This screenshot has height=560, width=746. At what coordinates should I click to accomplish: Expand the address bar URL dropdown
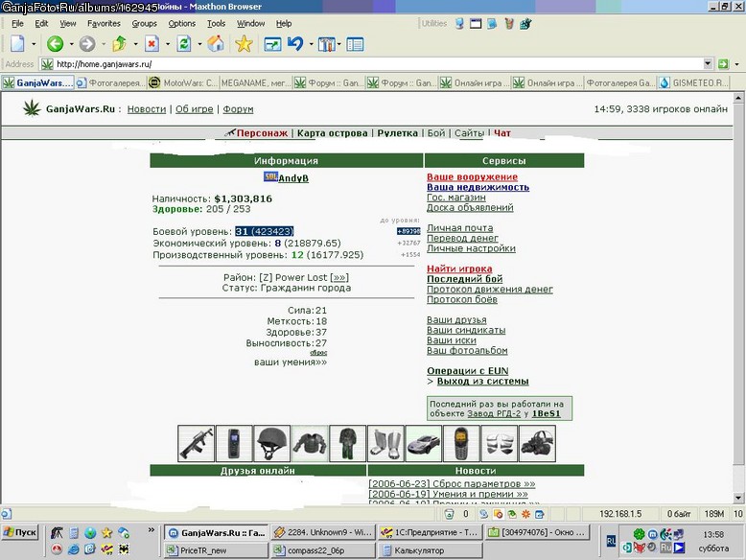[708, 63]
